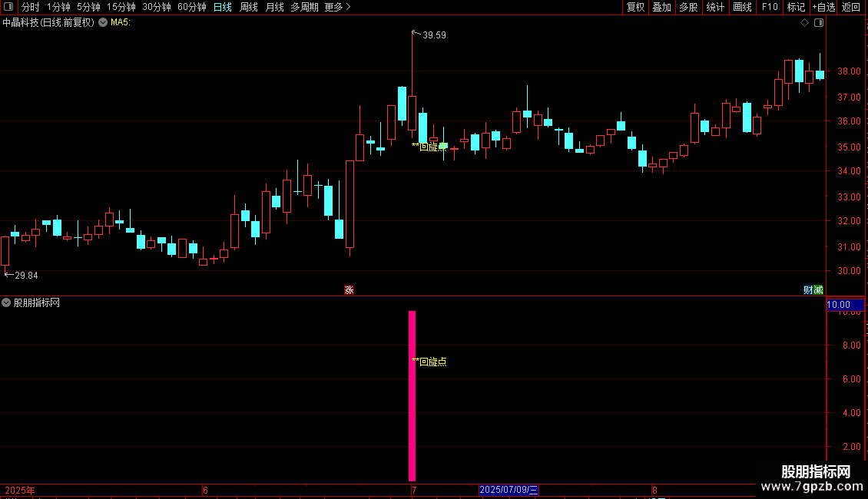Select the 60分钟 period tab

click(192, 7)
